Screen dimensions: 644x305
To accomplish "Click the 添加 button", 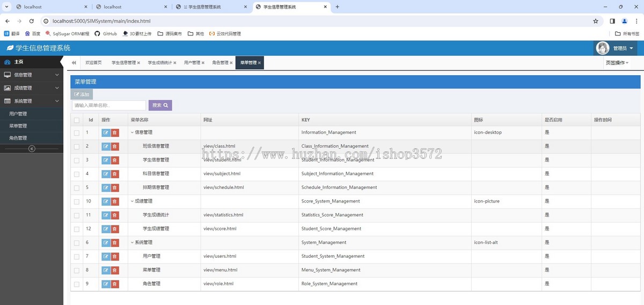I will click(x=82, y=95).
